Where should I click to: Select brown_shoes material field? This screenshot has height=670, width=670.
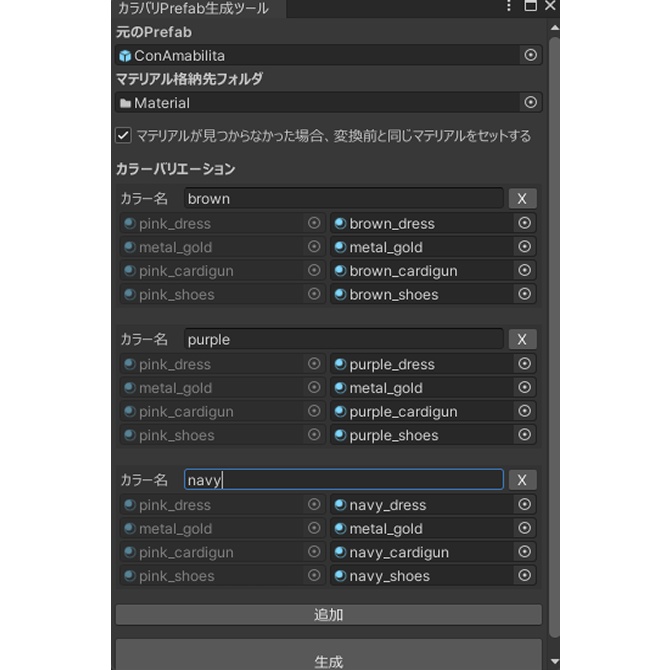433,294
